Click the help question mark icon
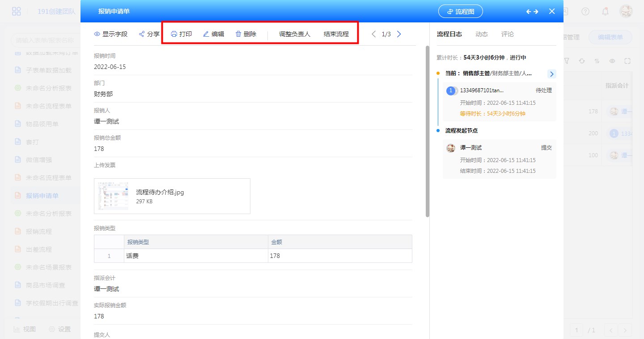 coord(585,12)
